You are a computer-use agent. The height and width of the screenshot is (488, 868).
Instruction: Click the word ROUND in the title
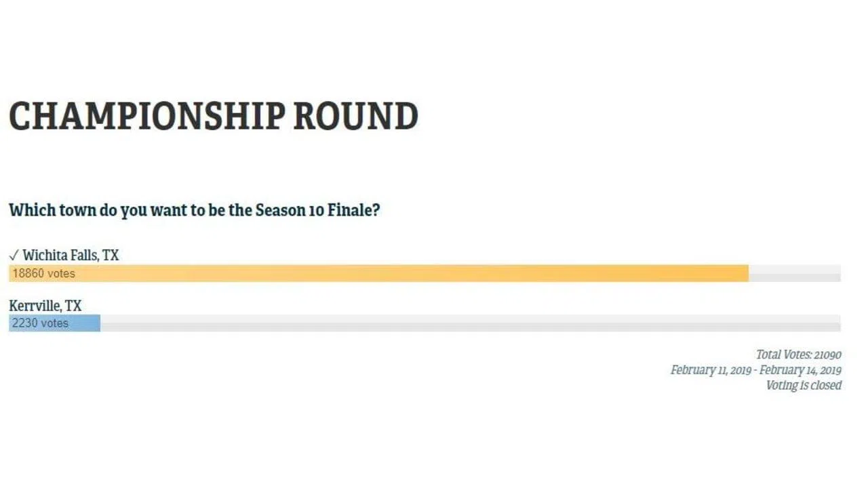tap(356, 116)
